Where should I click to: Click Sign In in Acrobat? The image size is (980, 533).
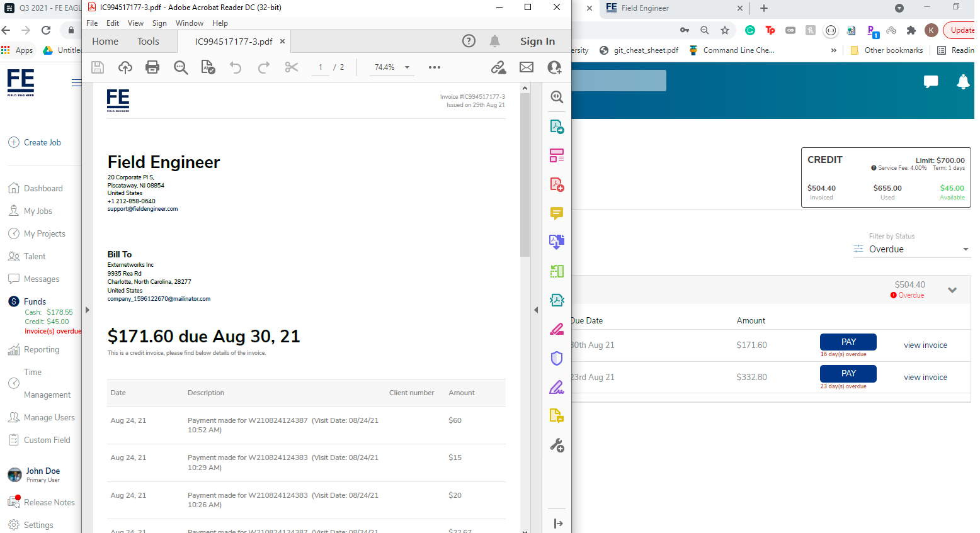tap(537, 41)
